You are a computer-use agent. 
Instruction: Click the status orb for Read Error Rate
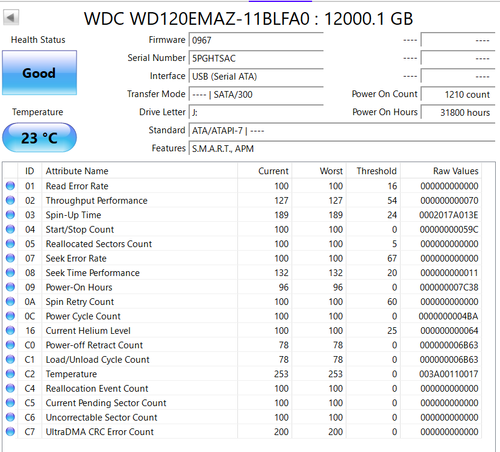point(10,186)
